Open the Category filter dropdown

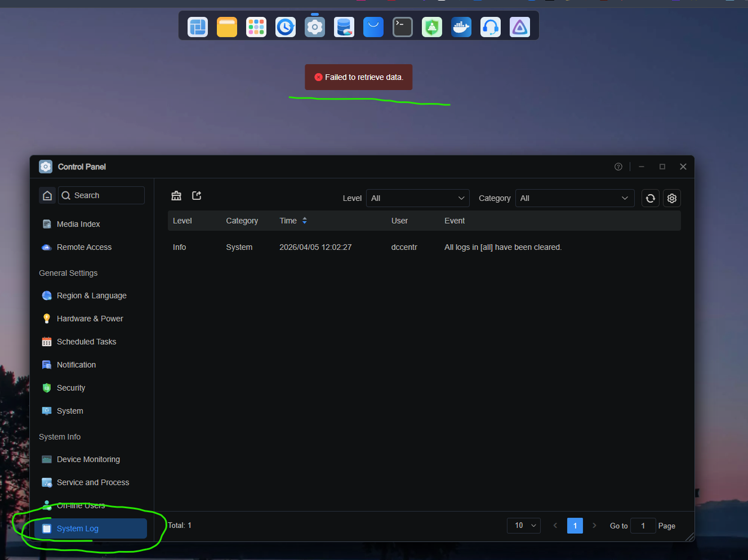pos(574,198)
